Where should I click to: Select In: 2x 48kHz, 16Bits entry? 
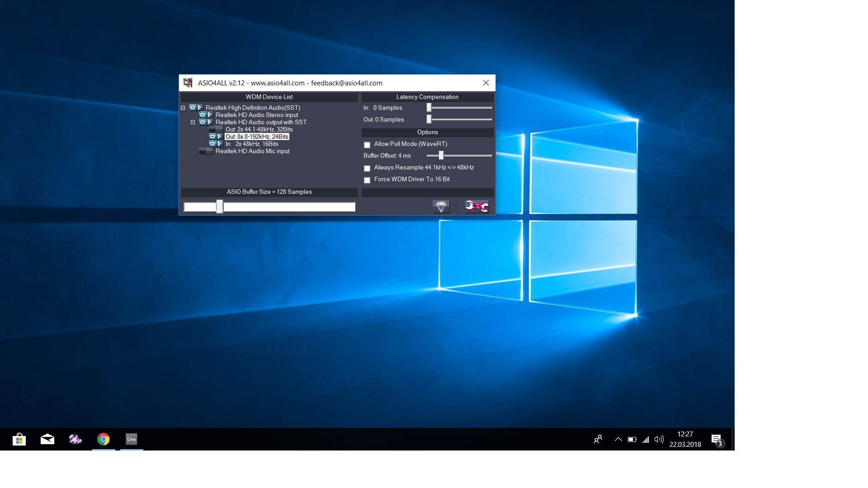(x=252, y=144)
